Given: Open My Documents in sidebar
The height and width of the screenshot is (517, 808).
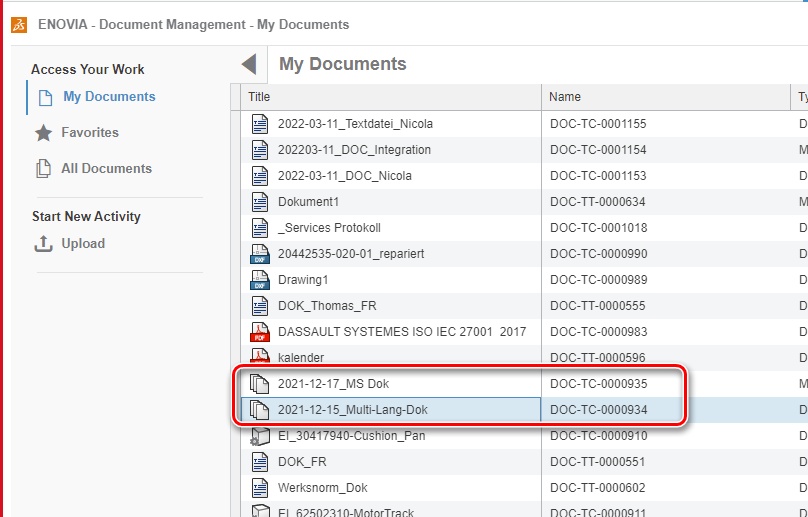Looking at the screenshot, I should (109, 97).
